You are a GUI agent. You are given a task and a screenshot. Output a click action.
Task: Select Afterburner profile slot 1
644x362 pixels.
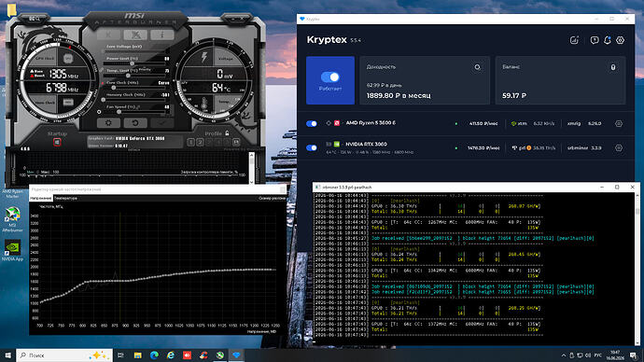(x=191, y=142)
